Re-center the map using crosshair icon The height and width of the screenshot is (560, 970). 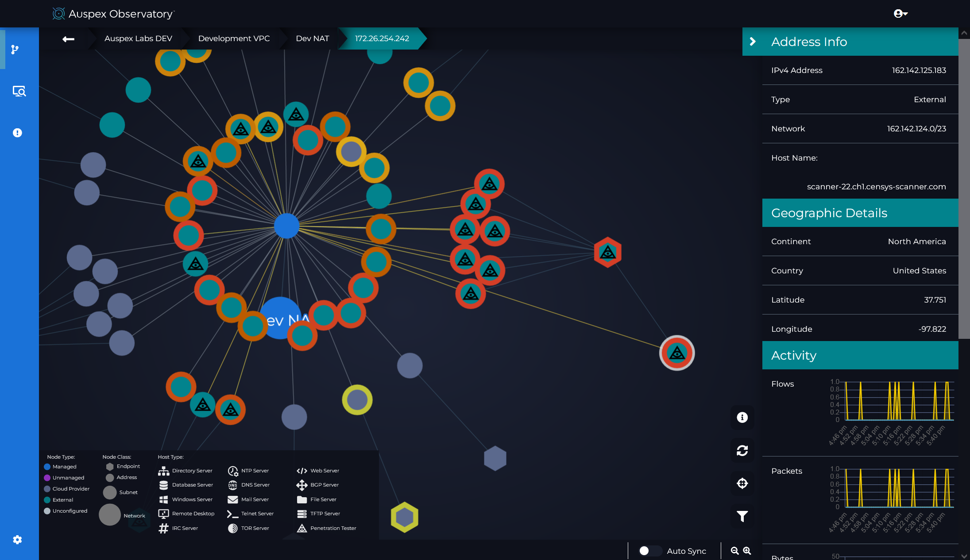click(x=742, y=483)
